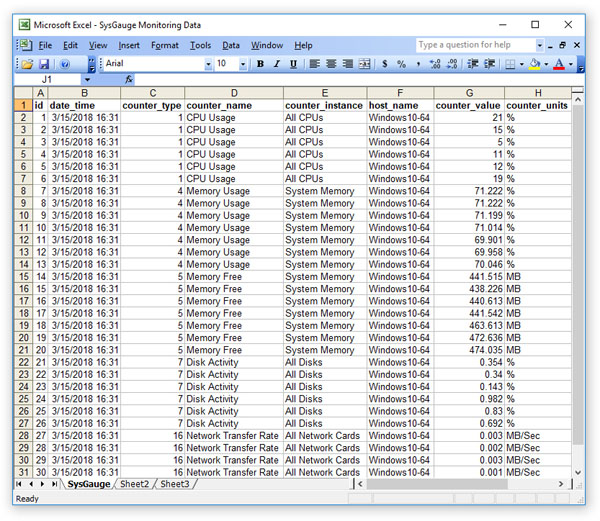Toggle italic formatting

(x=277, y=64)
